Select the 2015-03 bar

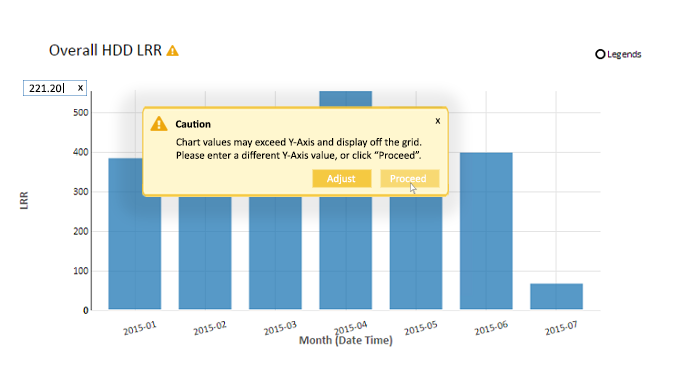[x=275, y=252]
